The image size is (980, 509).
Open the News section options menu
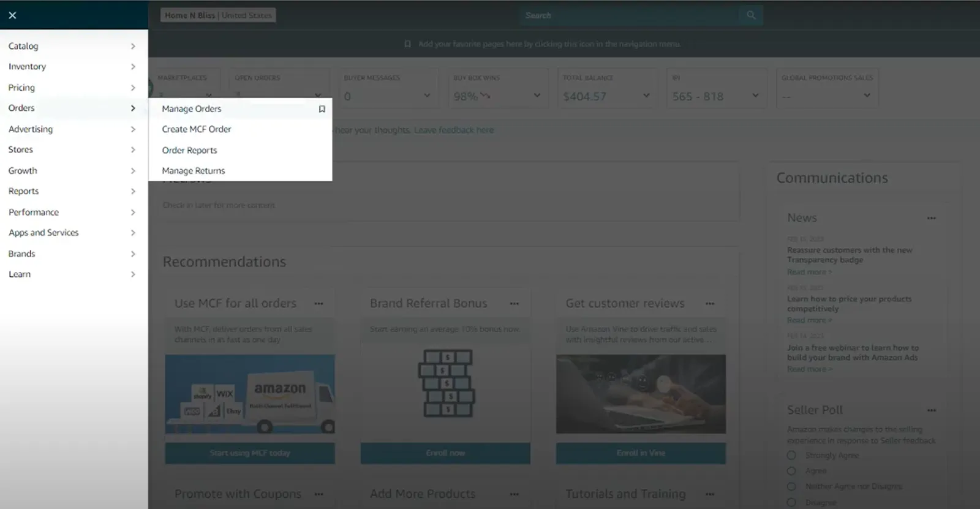[x=932, y=218]
